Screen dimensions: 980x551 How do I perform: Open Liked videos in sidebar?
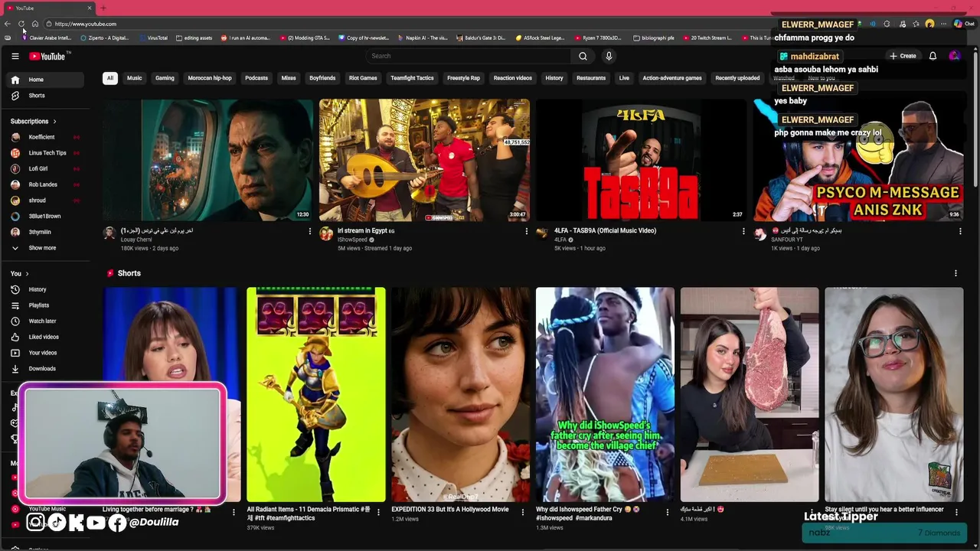(46, 337)
